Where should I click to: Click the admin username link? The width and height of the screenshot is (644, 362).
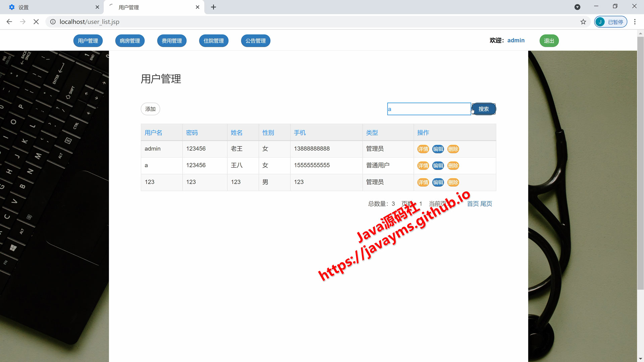click(x=516, y=40)
